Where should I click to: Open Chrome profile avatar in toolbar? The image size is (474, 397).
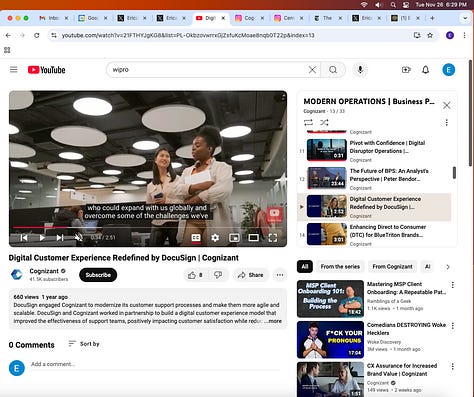(x=450, y=35)
